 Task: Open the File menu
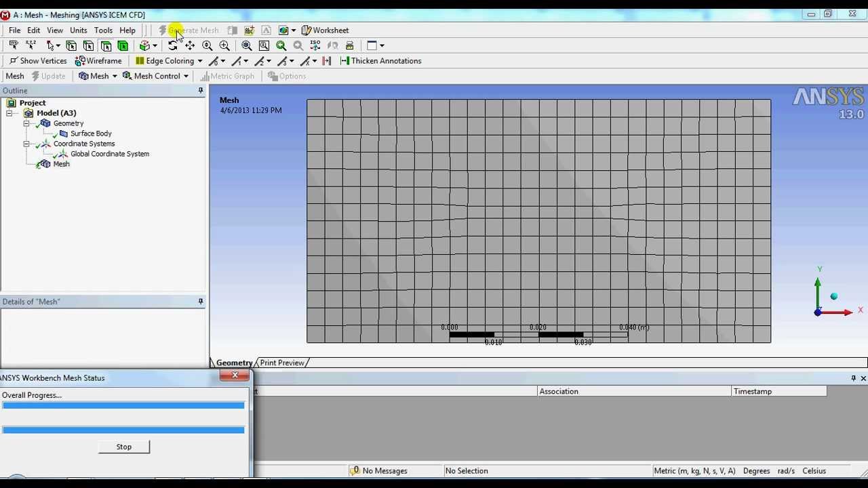14,30
